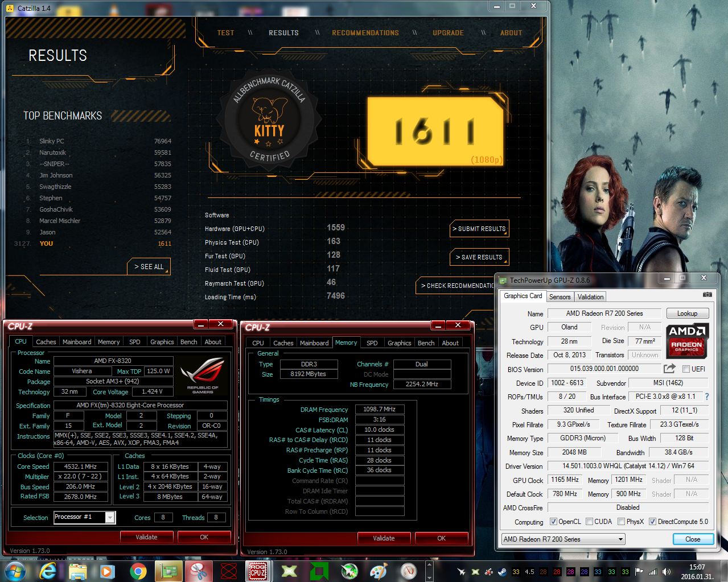Open the Graphics tab in CPU-Z memory window
Screen dimensions: 728x582
(399, 343)
